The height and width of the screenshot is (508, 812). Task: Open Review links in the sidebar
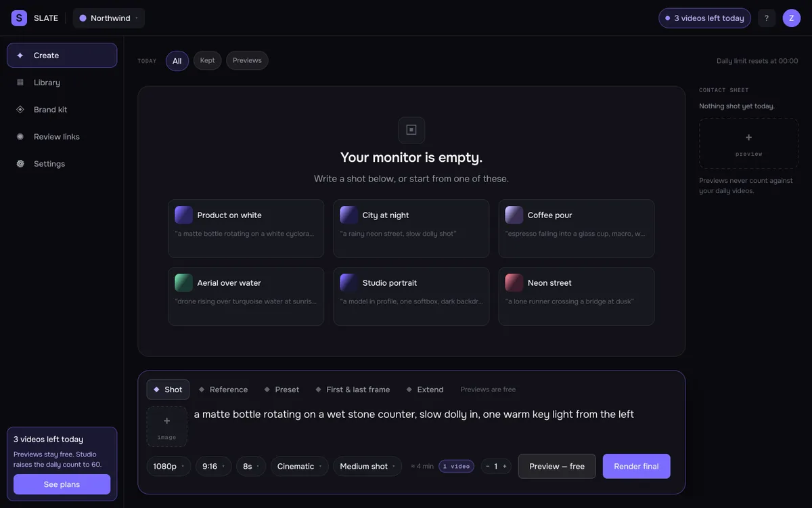tap(62, 137)
